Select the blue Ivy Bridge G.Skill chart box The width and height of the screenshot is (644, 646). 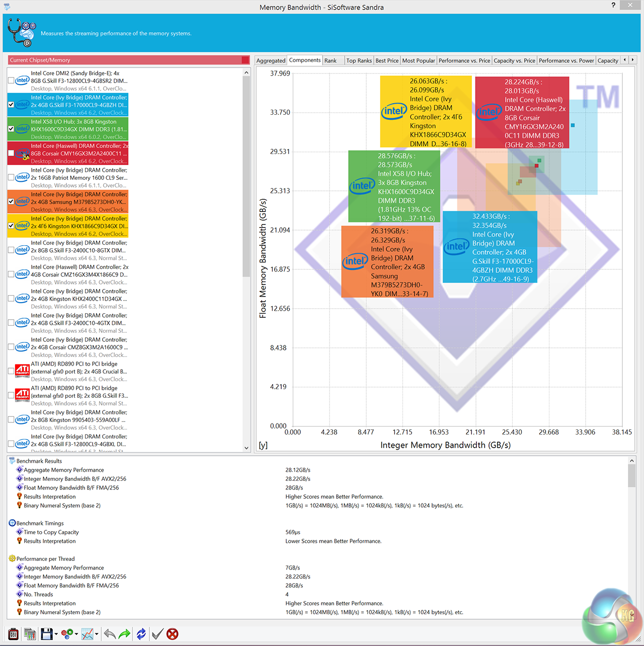[x=490, y=247]
